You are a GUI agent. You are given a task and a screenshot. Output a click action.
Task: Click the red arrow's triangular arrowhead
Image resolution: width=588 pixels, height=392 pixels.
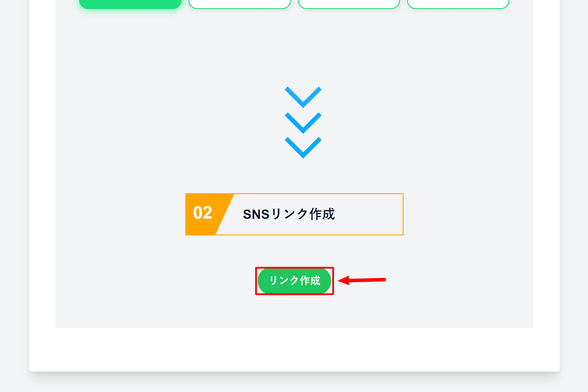click(344, 281)
